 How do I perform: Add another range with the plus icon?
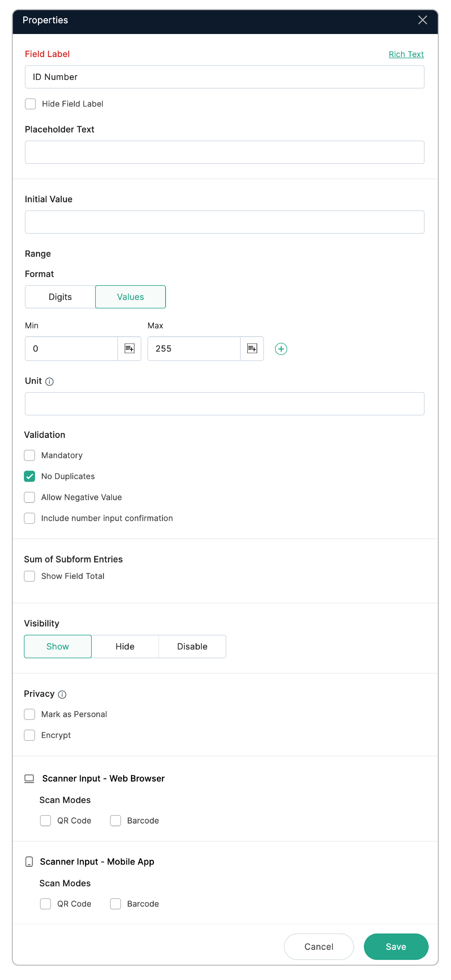(x=281, y=349)
